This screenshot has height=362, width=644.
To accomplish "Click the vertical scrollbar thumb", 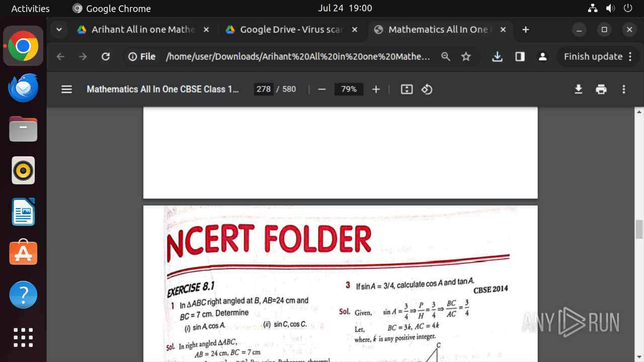I will click(639, 230).
